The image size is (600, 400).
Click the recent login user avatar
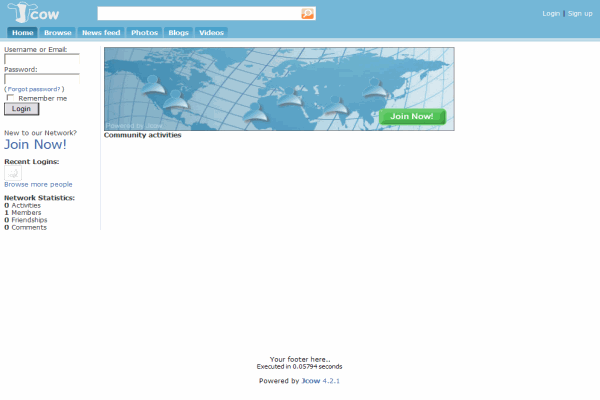[x=13, y=173]
